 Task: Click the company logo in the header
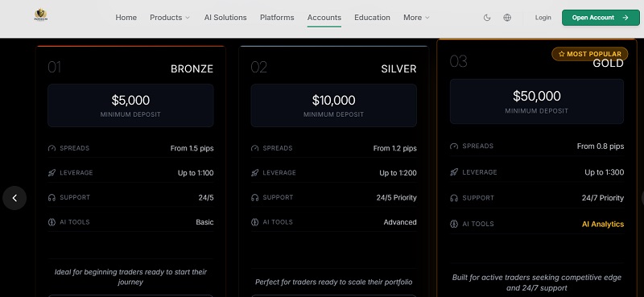pyautogui.click(x=41, y=15)
